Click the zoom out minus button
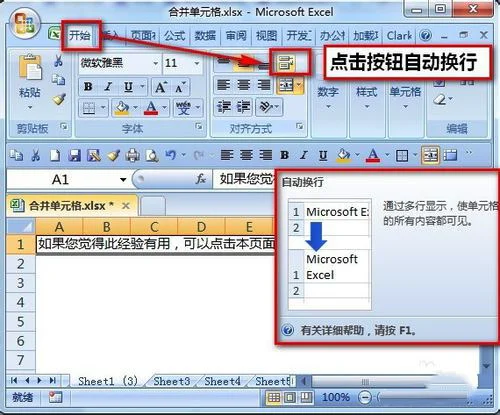The height and width of the screenshot is (415, 500). pyautogui.click(x=365, y=397)
